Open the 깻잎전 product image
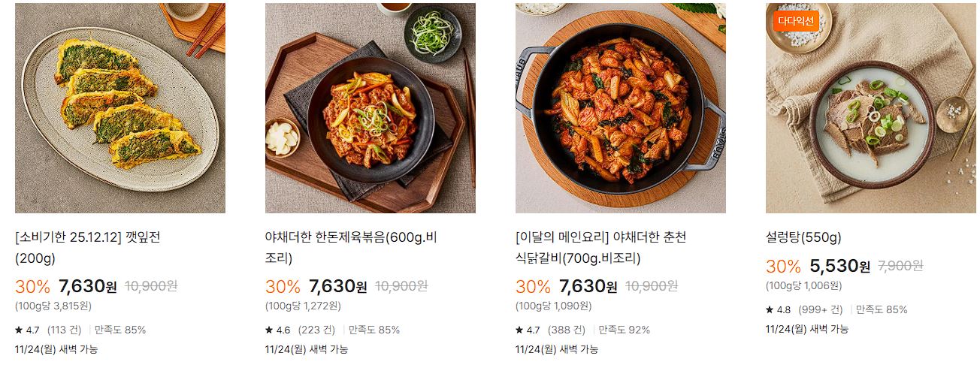980x374 pixels. coord(120,108)
